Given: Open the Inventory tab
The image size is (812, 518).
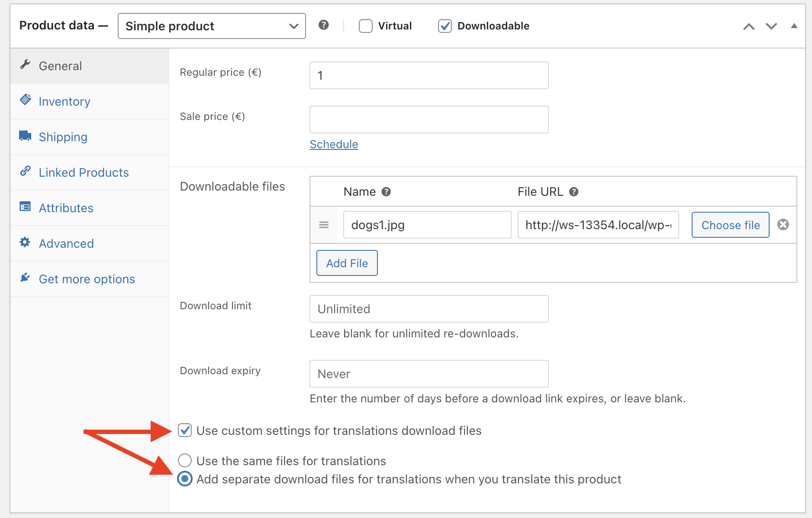Looking at the screenshot, I should [64, 101].
